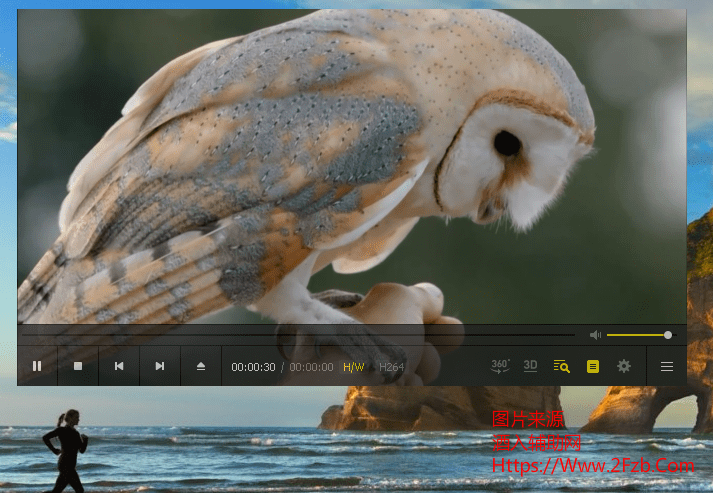
Task: Skip to the previous track
Action: (119, 367)
